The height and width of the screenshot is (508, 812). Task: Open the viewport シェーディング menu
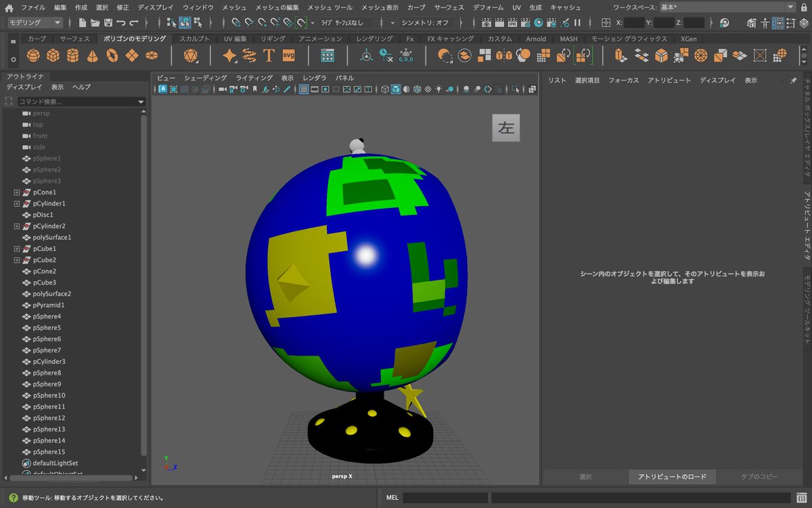point(206,78)
